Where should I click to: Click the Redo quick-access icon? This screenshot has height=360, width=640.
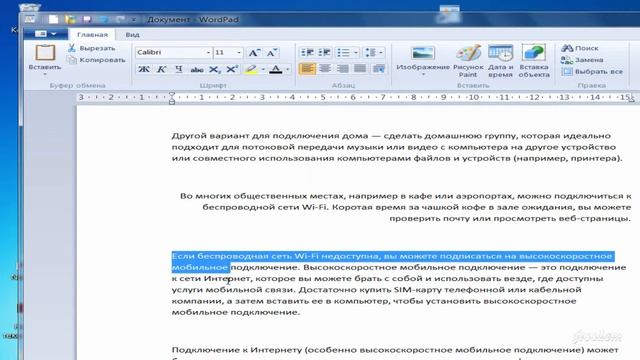pyautogui.click(x=120, y=19)
